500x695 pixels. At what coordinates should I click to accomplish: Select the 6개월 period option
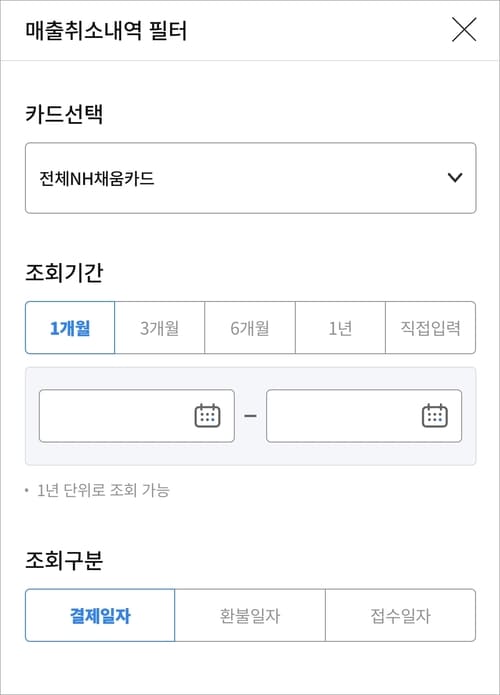tap(250, 328)
